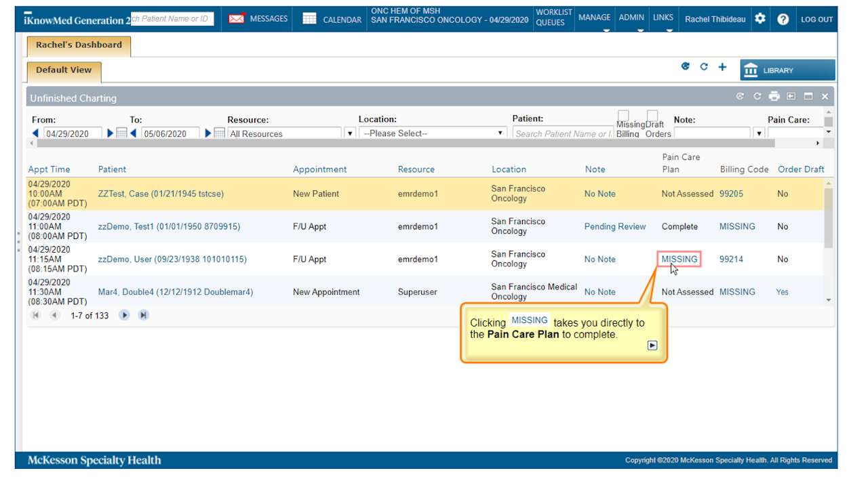The width and height of the screenshot is (868, 481).
Task: Expand the Manage menu
Action: 594,18
